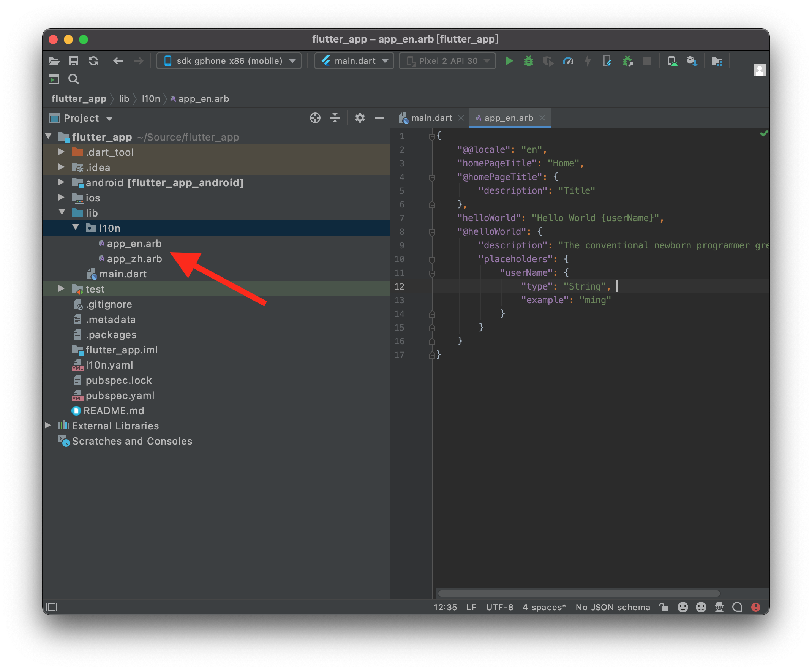Click the locate-in-project crosshair icon
This screenshot has width=812, height=671.
click(315, 118)
